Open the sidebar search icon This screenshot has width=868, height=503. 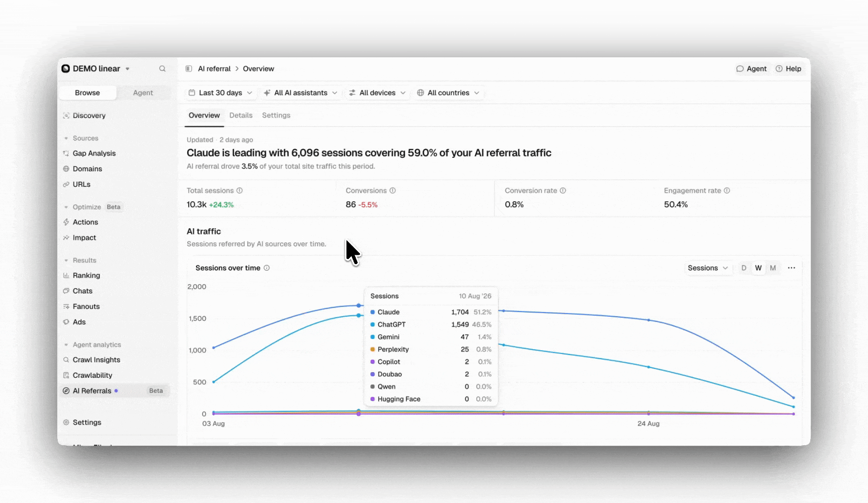pyautogui.click(x=163, y=68)
